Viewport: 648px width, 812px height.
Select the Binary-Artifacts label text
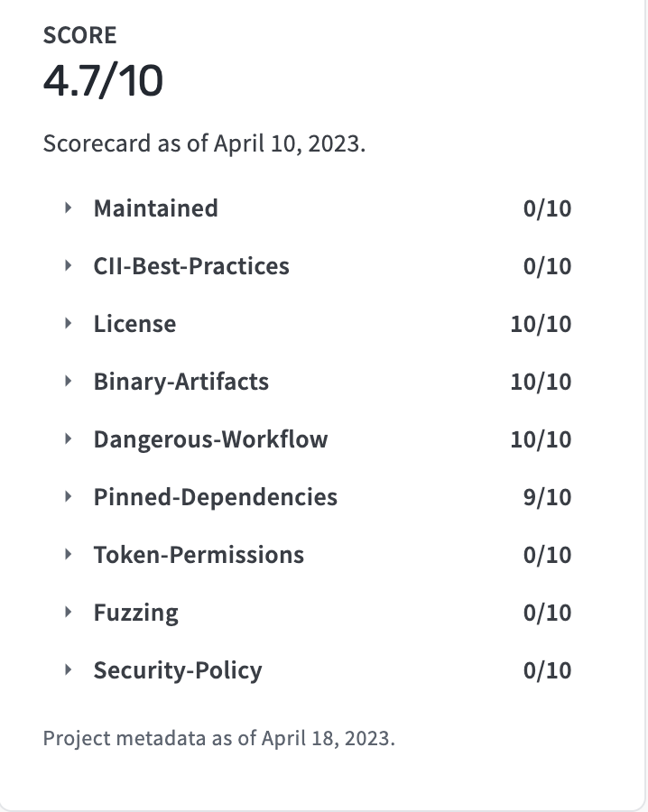[x=181, y=383]
